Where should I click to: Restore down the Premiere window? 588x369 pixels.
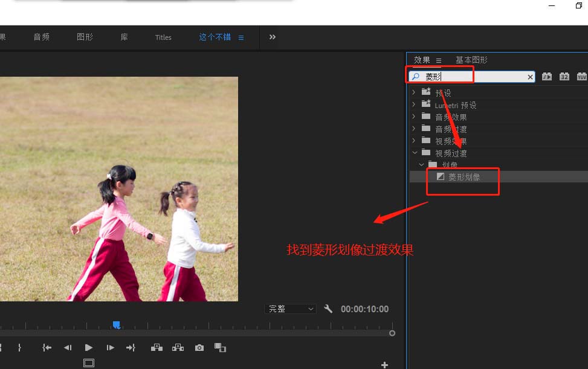578,5
